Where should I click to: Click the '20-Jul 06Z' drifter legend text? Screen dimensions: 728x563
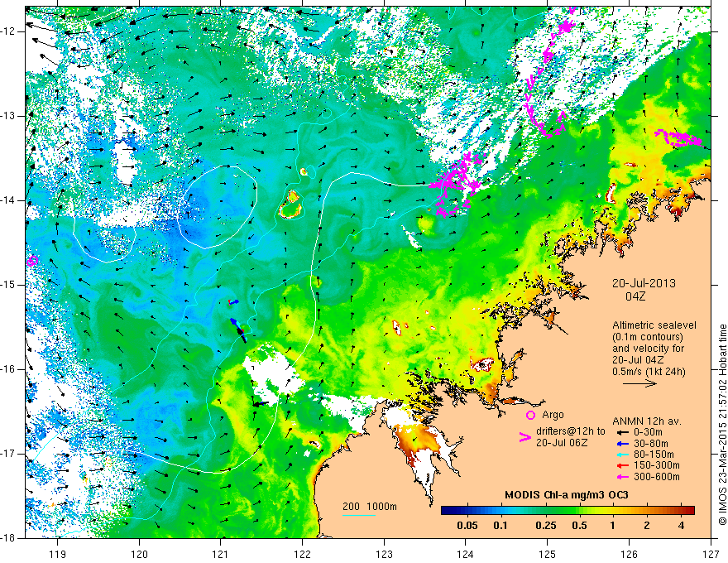coord(562,443)
